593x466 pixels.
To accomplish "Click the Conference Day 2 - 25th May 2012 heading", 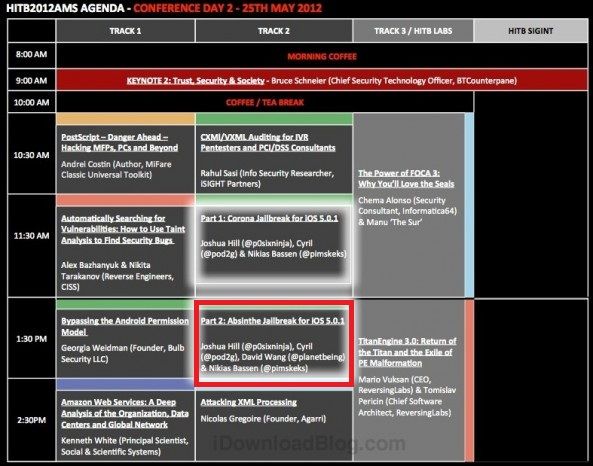I will (x=227, y=8).
